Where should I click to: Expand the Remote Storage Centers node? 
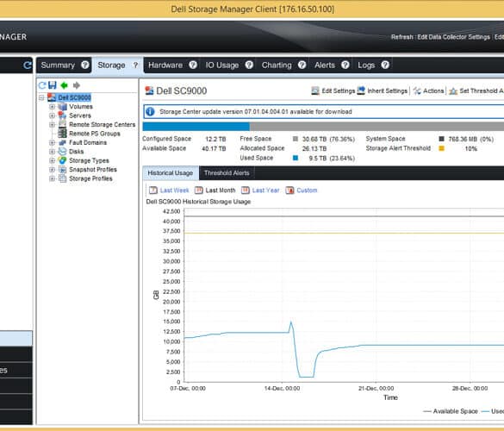point(52,124)
